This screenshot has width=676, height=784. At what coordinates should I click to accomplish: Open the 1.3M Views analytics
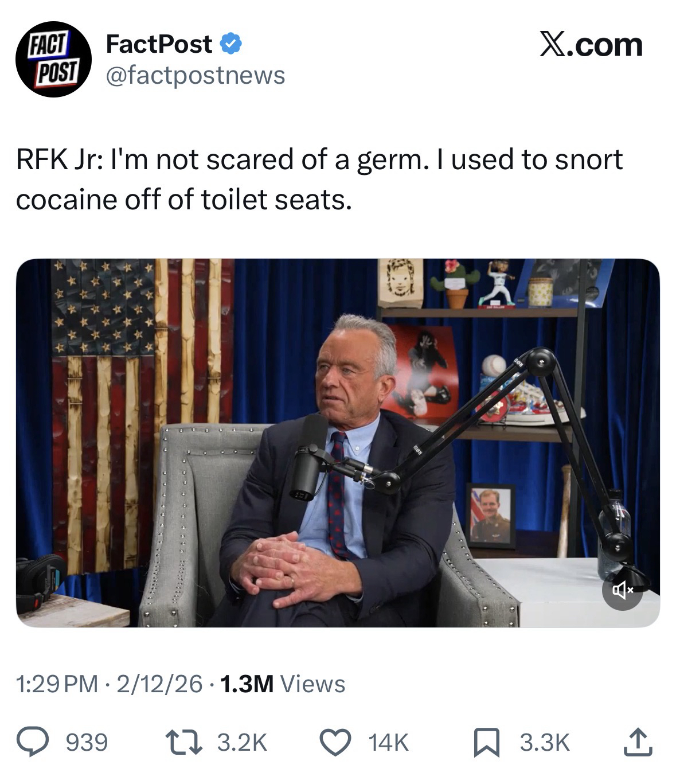click(x=282, y=684)
